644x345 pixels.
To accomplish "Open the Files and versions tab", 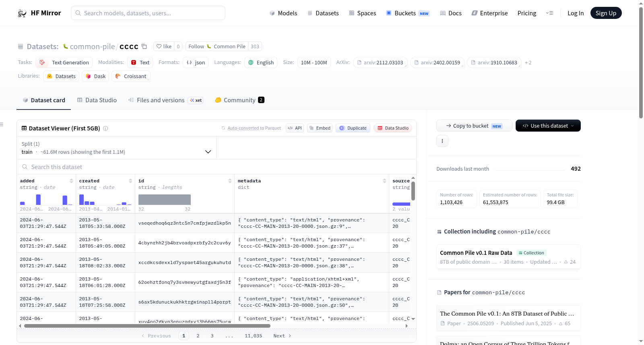I will tap(165, 100).
